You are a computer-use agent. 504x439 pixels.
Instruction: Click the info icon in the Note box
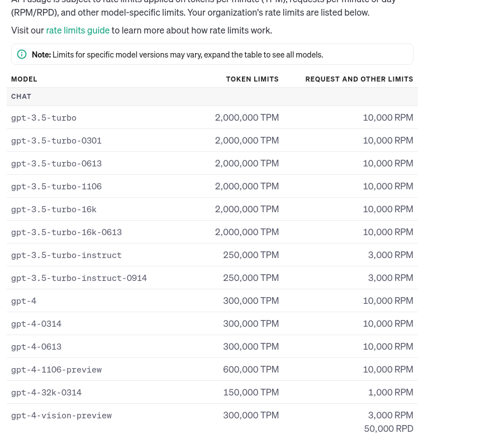coord(22,54)
